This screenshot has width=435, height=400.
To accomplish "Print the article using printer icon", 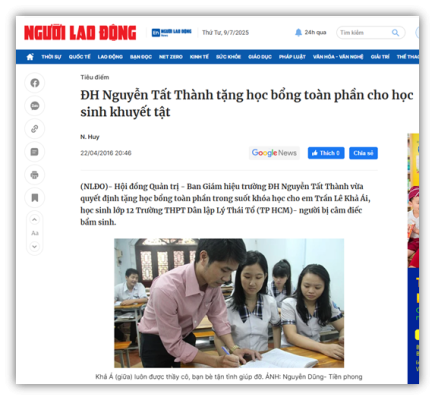I will pos(35,175).
